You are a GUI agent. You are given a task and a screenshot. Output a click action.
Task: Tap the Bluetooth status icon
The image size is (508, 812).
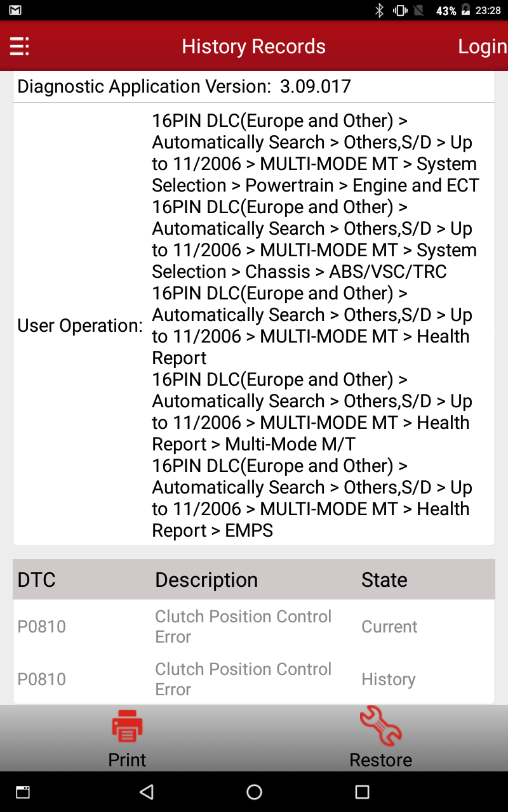pos(380,10)
